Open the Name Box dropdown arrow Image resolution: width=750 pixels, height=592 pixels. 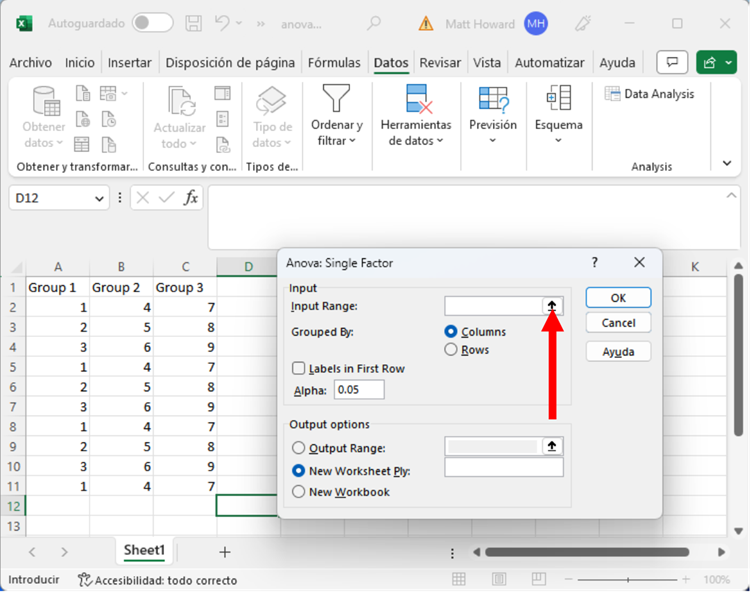pyautogui.click(x=99, y=199)
